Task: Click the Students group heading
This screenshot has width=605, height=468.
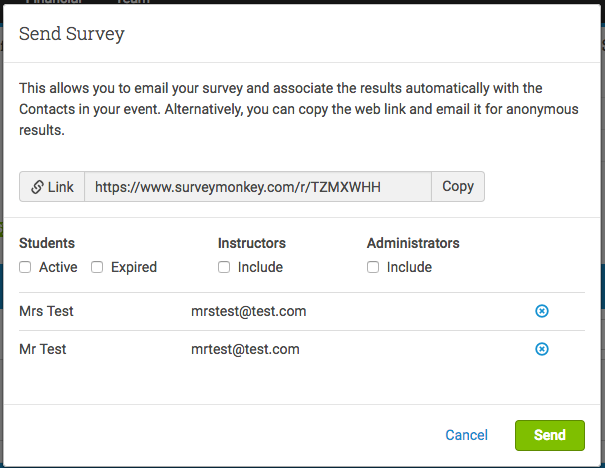Action: click(47, 243)
